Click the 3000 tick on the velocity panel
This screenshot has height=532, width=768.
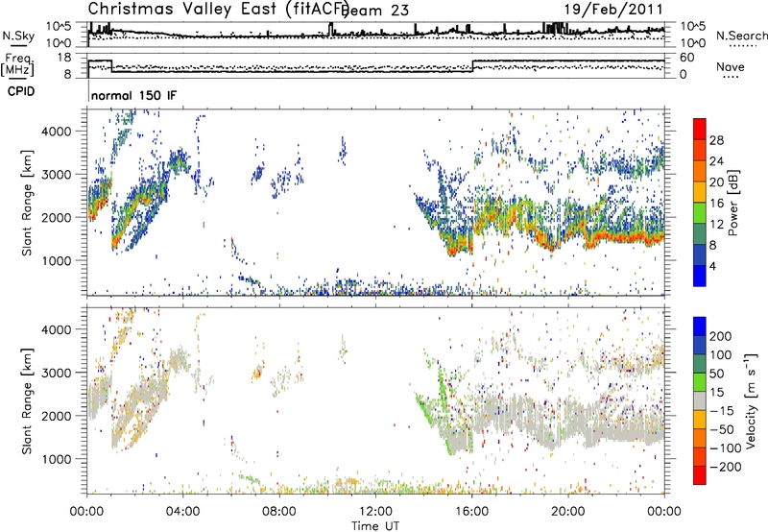tap(57, 373)
